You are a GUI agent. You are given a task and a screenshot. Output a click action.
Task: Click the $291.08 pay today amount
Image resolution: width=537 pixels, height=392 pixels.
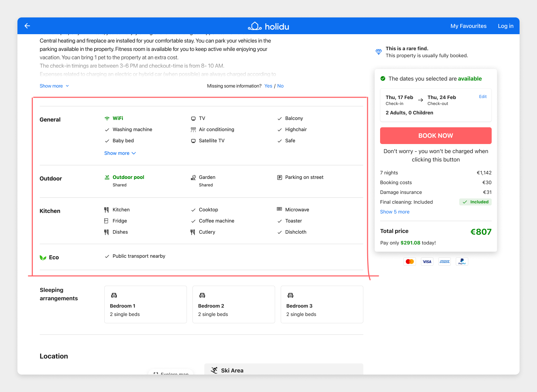pos(410,243)
